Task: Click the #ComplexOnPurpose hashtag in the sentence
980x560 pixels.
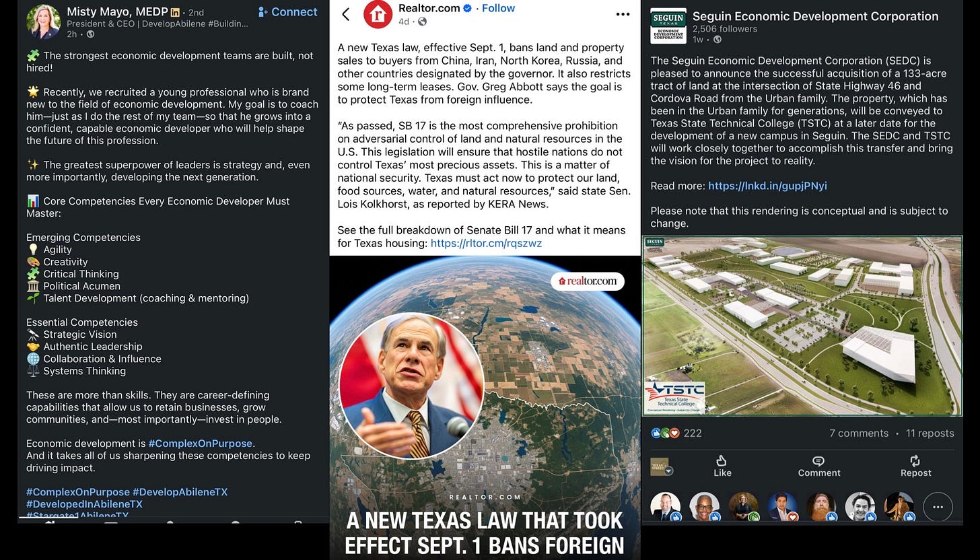Action: pyautogui.click(x=201, y=444)
